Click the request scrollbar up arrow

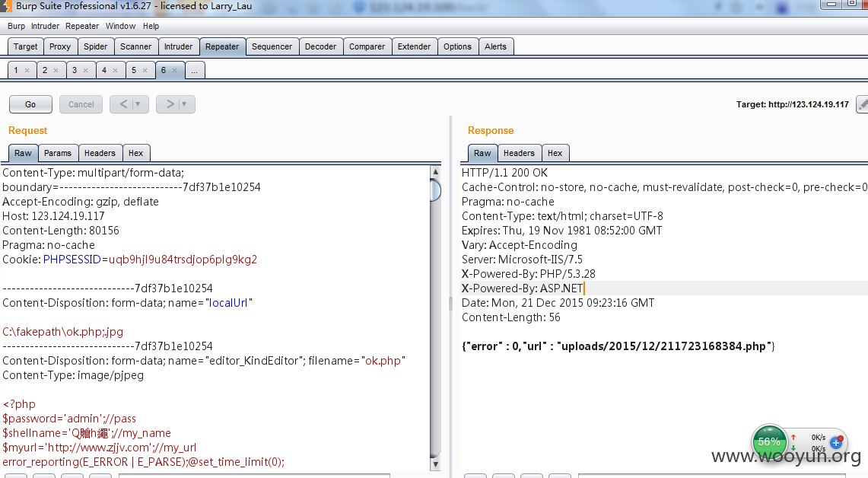(436, 172)
